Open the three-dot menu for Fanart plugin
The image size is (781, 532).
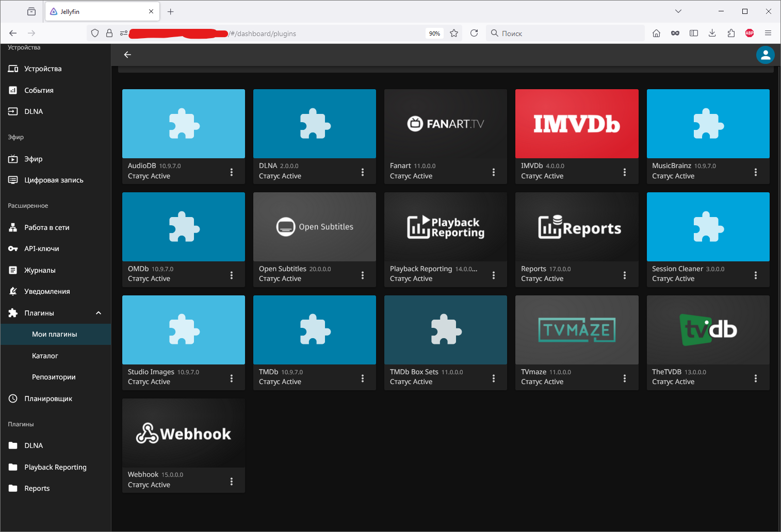(494, 172)
